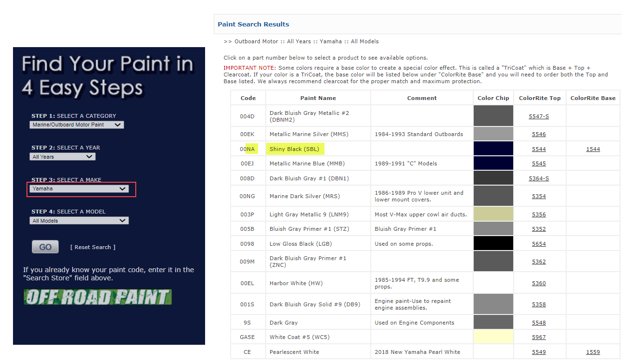Click the ColorRite Top column header
This screenshot has width=622, height=364.
coord(540,98)
